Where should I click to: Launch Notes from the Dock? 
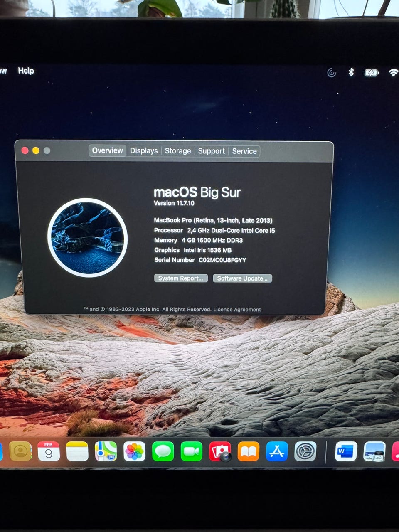77,451
